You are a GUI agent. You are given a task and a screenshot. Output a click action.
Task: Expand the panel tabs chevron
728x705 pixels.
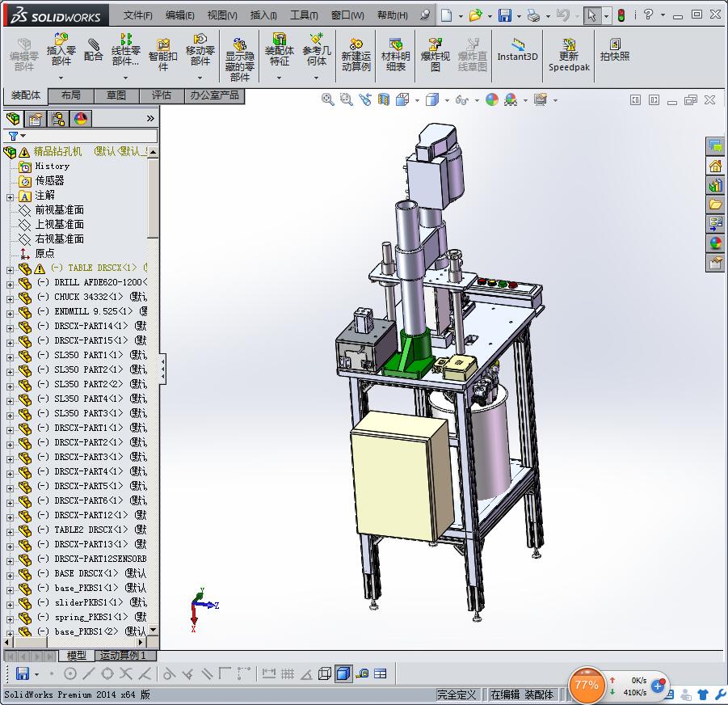pyautogui.click(x=150, y=118)
